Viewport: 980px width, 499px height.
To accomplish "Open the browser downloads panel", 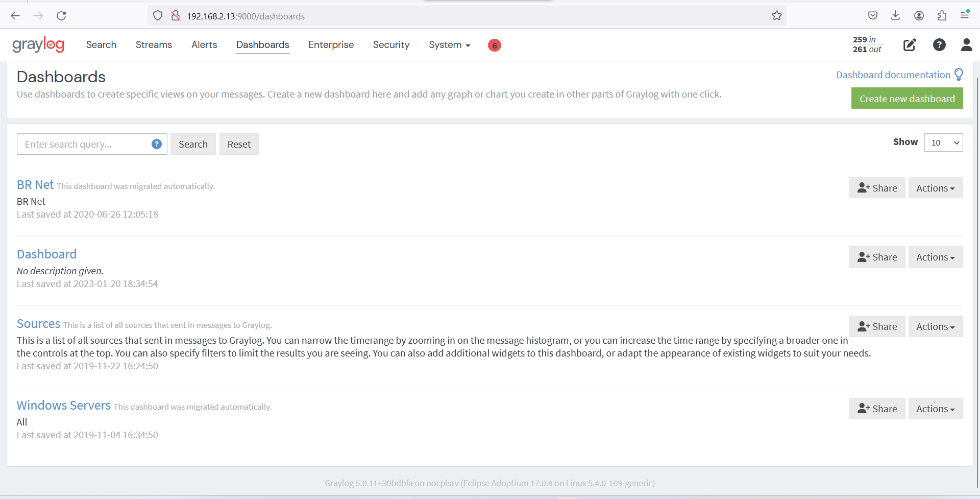I will 896,15.
